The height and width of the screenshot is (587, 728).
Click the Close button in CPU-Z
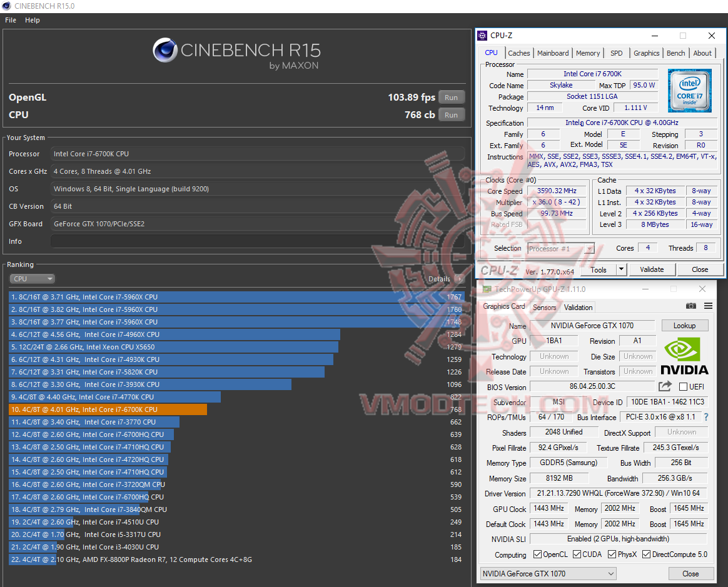click(700, 269)
